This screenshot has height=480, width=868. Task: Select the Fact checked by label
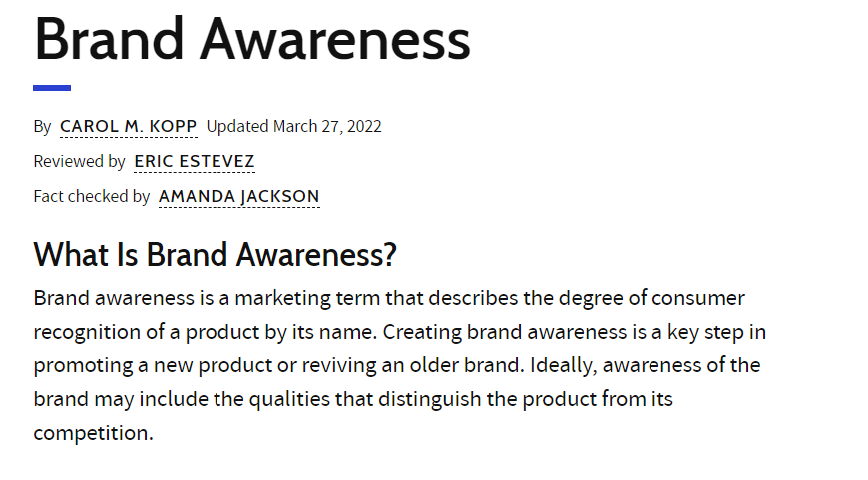click(x=92, y=196)
